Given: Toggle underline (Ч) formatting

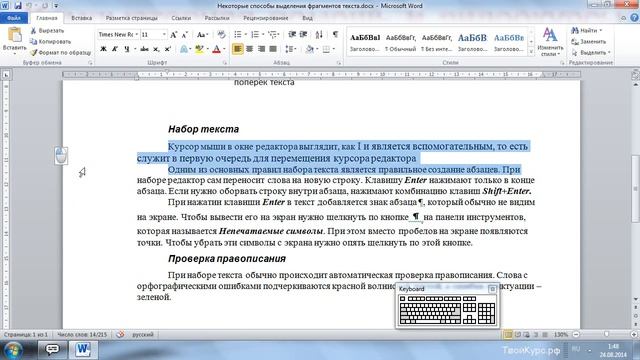Looking at the screenshot, I should tap(127, 49).
